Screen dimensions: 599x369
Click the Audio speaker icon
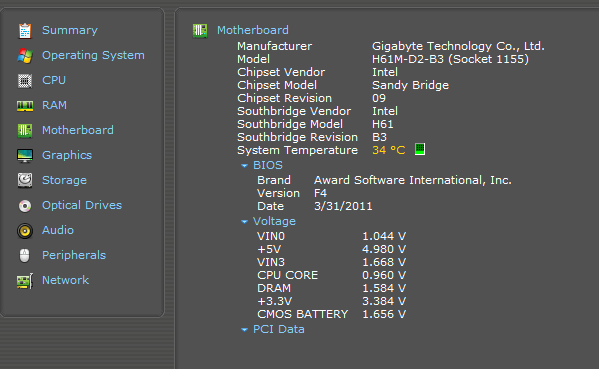pyautogui.click(x=25, y=231)
